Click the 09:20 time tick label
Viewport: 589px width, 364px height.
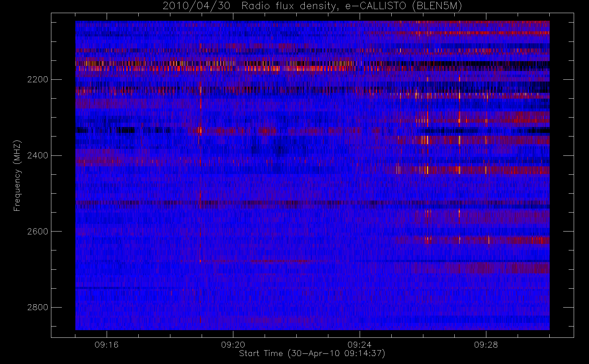[x=233, y=345]
